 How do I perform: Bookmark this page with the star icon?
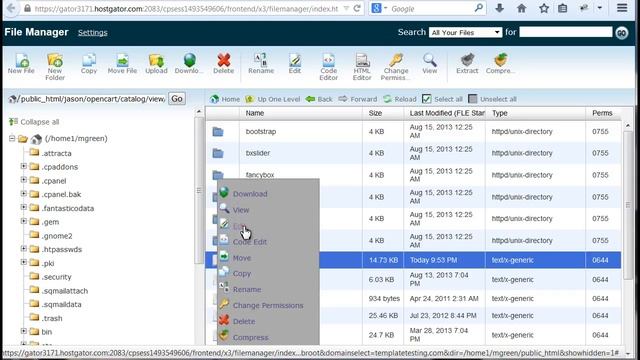544,8
